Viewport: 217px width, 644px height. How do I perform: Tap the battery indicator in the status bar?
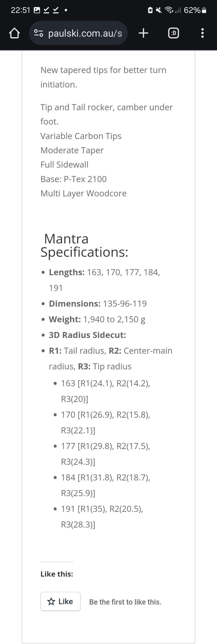tap(204, 10)
